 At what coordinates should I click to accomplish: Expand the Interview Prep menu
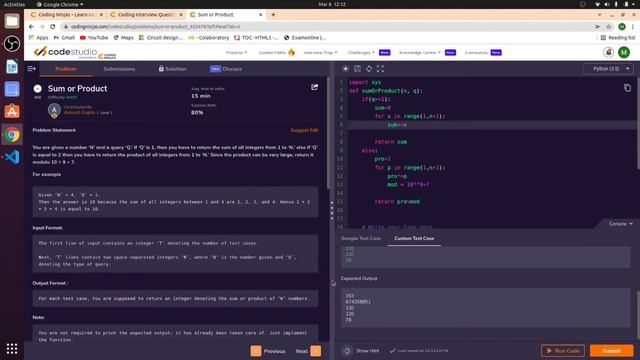320,53
